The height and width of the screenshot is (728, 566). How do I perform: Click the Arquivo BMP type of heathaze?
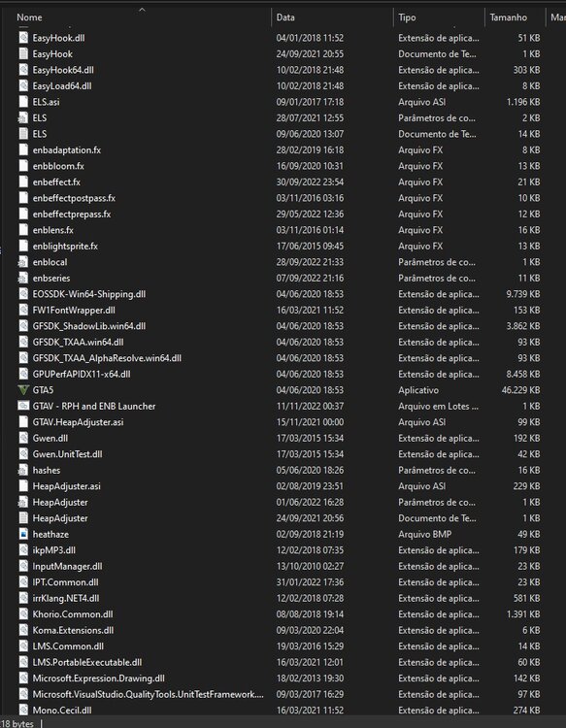point(424,534)
